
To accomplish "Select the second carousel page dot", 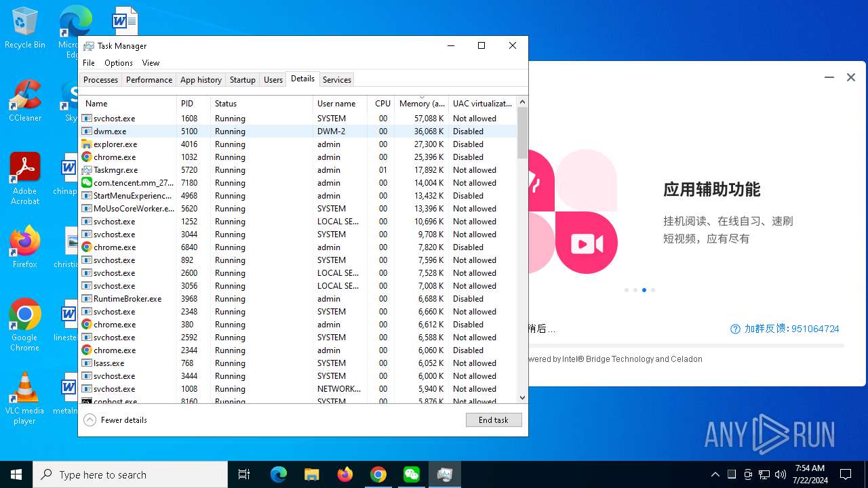I will click(x=635, y=290).
